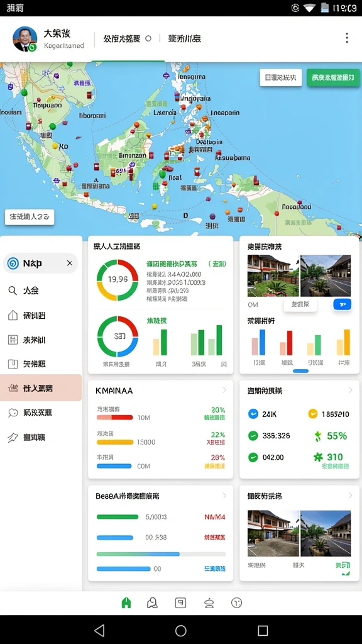Viewport: 362px width, 644px height.
Task: Click the 28% value in KMAINAA card
Action: (x=218, y=457)
